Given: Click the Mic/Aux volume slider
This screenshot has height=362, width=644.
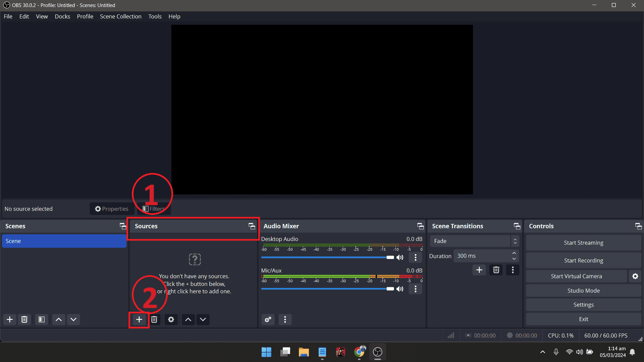Looking at the screenshot, I should point(327,289).
